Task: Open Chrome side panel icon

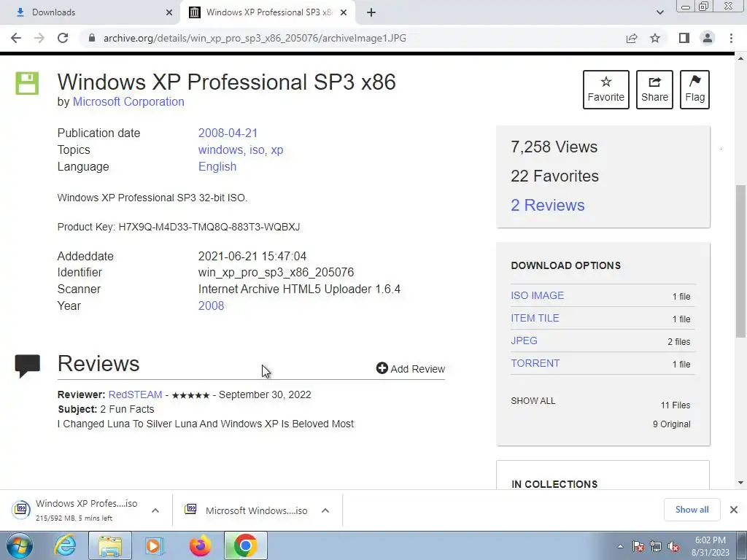Action: 684,38
